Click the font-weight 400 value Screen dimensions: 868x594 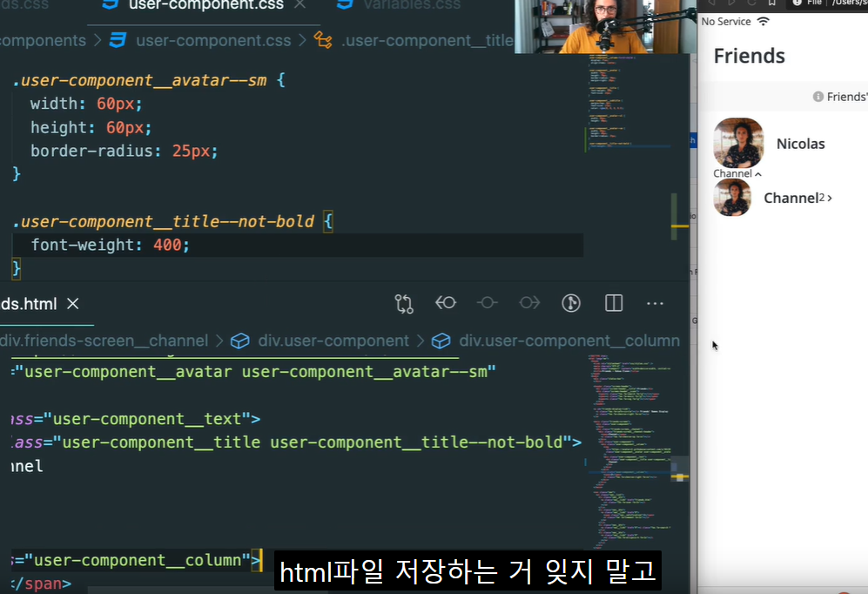click(x=167, y=245)
